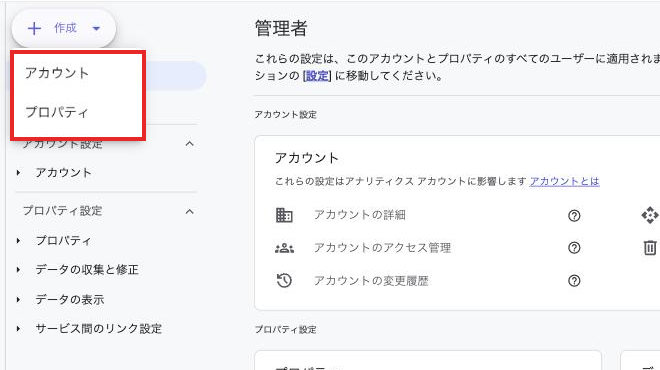Expand the データの表示 arrow
This screenshot has height=370, width=660.
tap(18, 300)
